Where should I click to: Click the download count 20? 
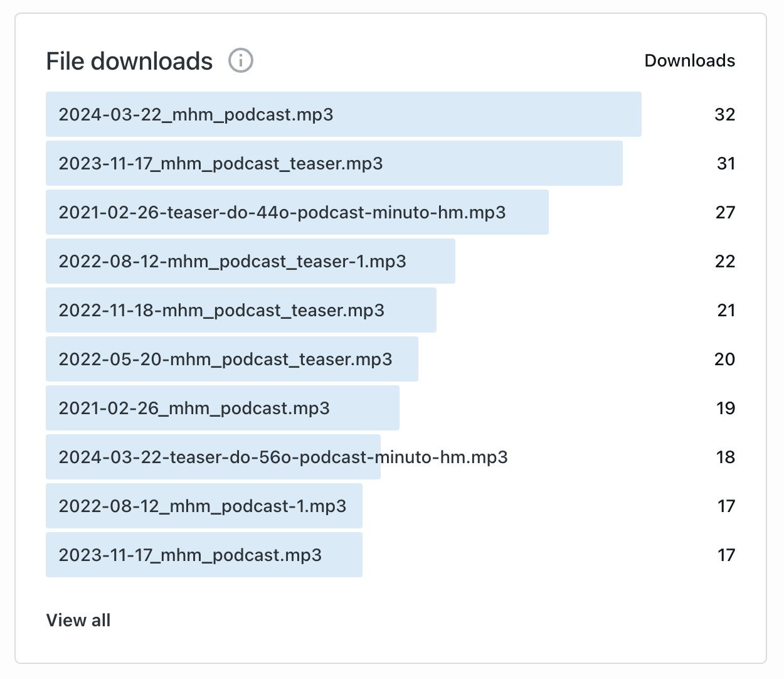(724, 360)
